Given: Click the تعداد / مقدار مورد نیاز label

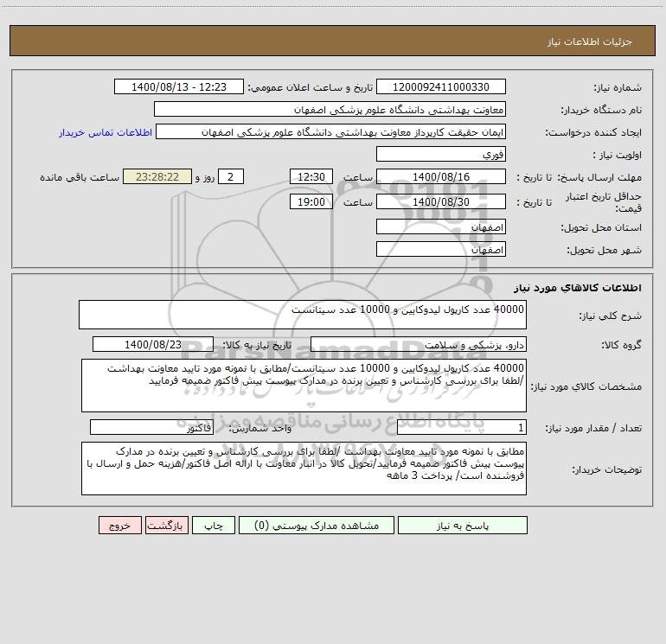Looking at the screenshot, I should click(593, 429).
